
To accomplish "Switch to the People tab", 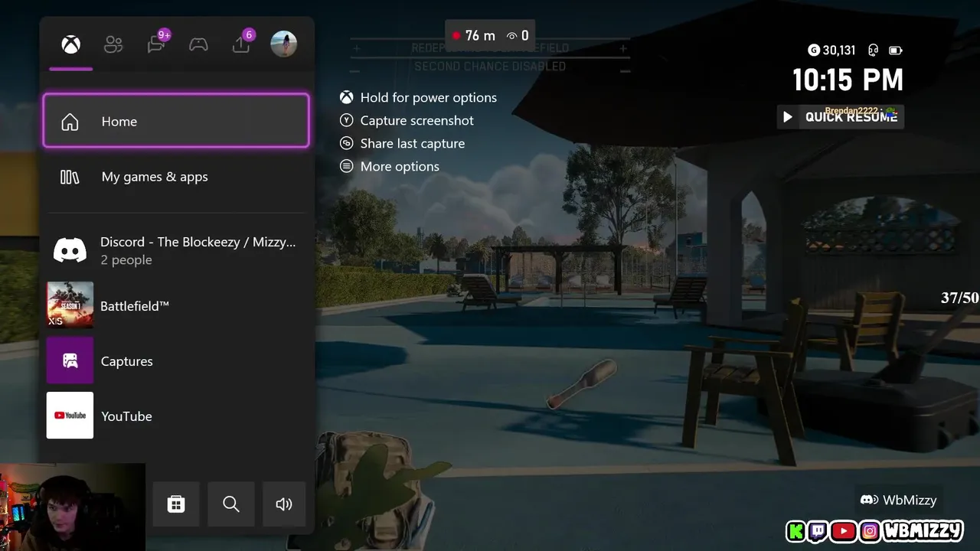I will coord(113,44).
